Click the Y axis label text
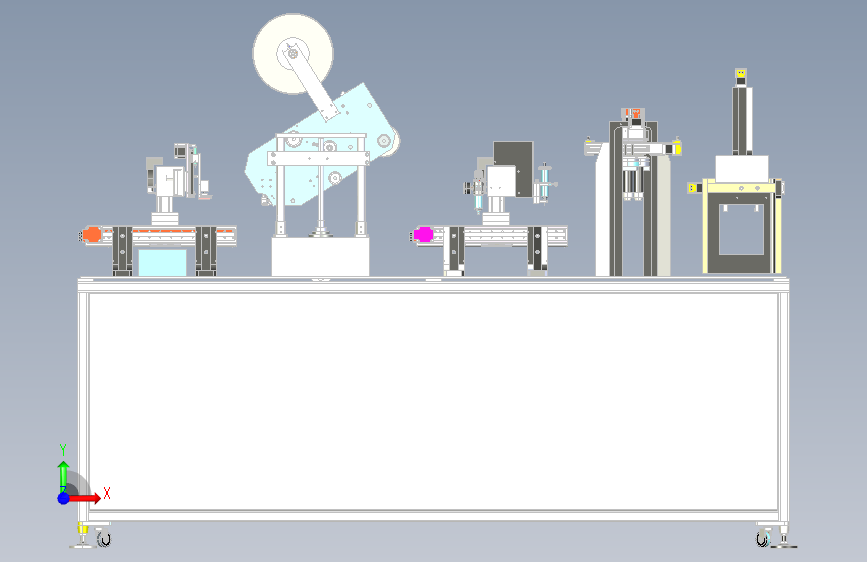Screen dimensions: 867x562 tap(63, 450)
